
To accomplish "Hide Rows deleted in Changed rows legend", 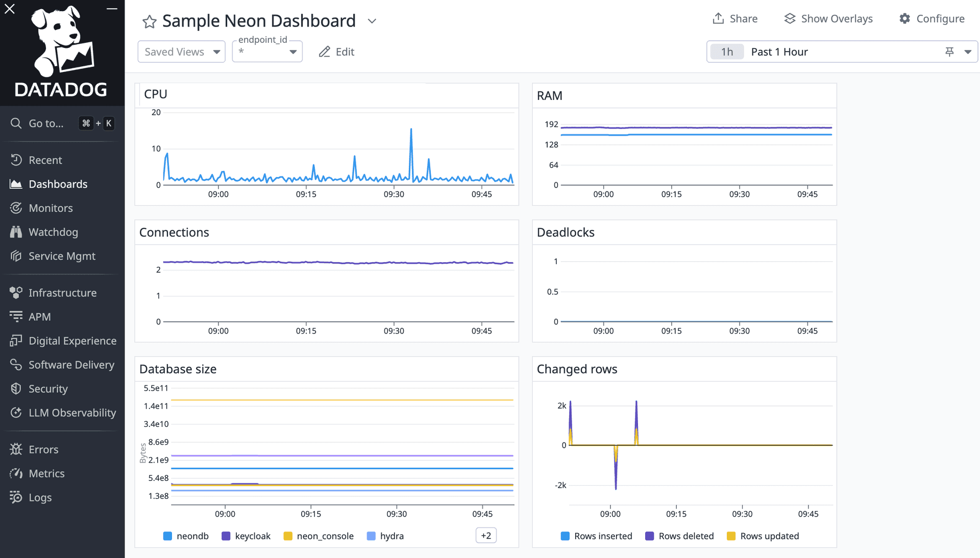I will point(686,536).
